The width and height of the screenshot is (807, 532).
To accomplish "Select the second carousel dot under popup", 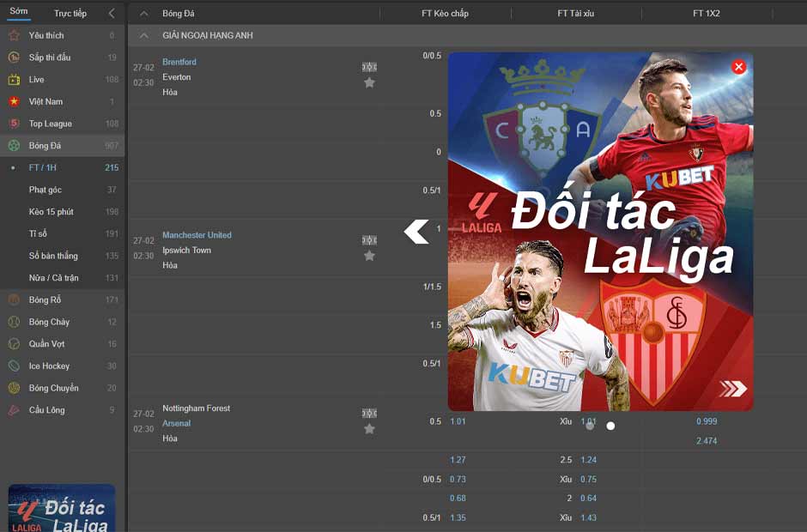I will pyautogui.click(x=610, y=426).
